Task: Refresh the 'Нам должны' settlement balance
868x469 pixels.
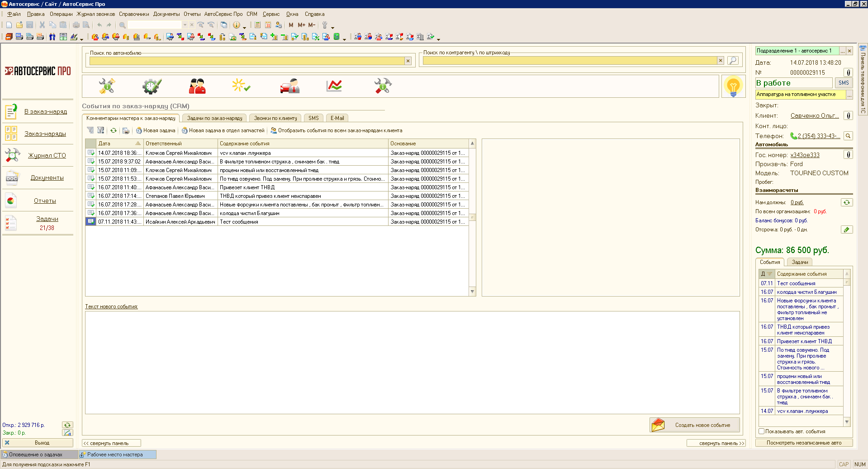Action: (x=846, y=202)
